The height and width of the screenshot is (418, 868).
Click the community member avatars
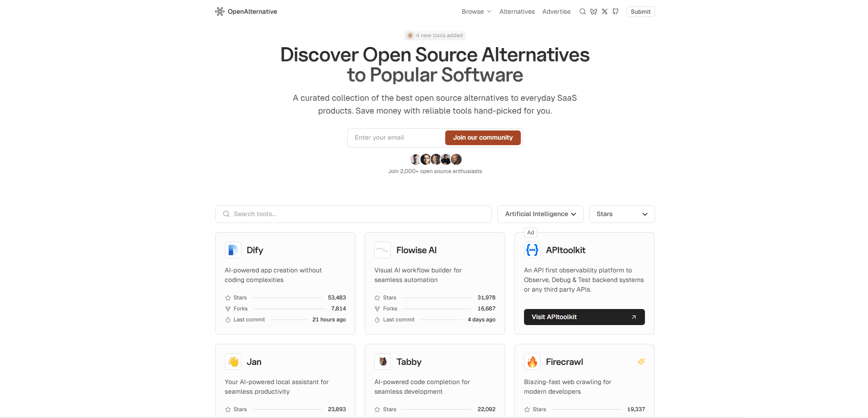point(436,159)
